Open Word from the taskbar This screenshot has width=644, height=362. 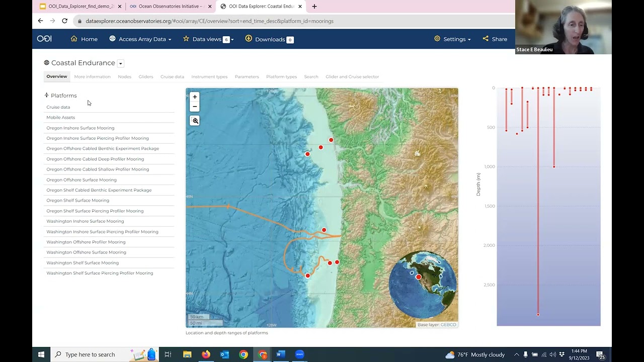click(x=281, y=354)
